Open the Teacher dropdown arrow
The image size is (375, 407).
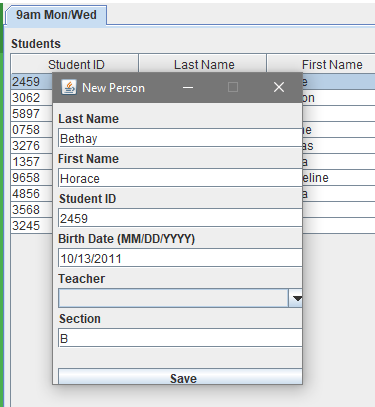(x=295, y=298)
